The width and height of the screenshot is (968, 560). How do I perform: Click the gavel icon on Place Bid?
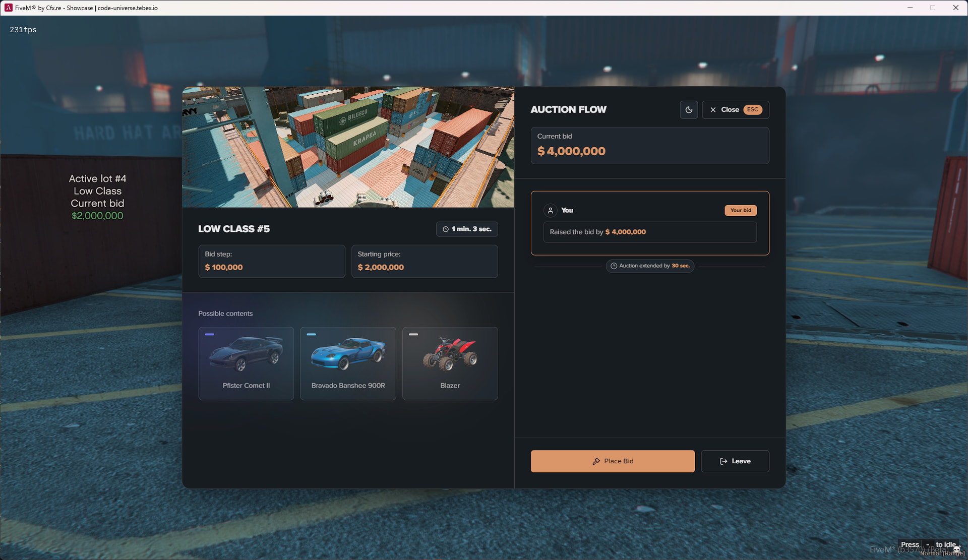[596, 461]
